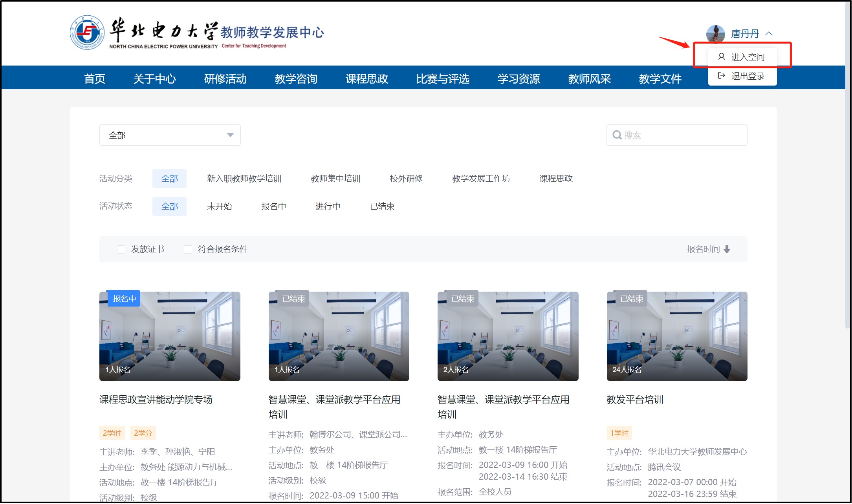This screenshot has height=504, width=852.
Task: Click the person icon beside 进入空间
Action: pos(722,57)
